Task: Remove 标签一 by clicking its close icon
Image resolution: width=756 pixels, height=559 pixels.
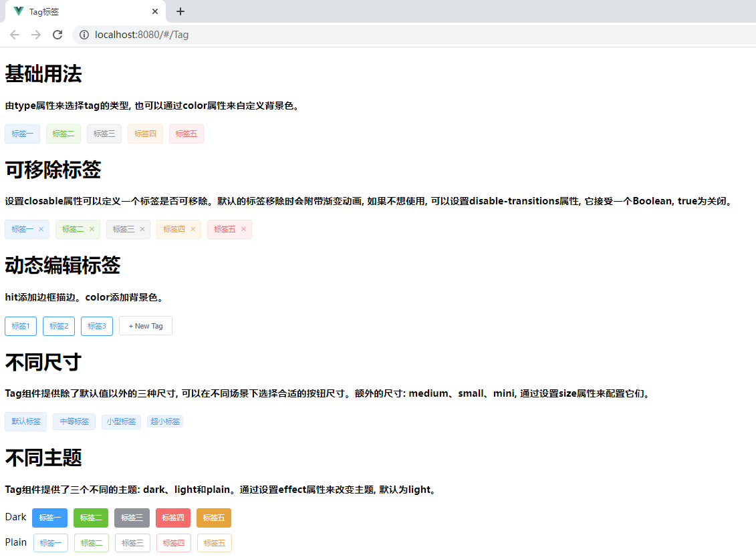Action: 42,228
